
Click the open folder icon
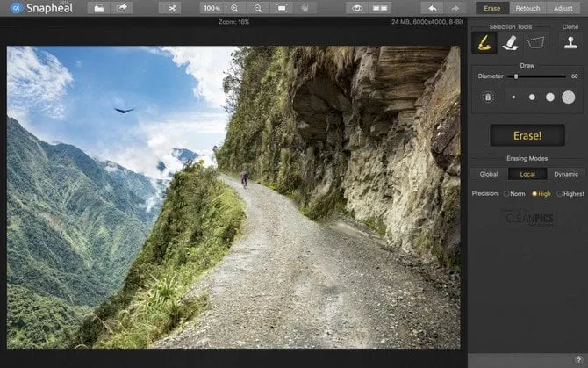point(99,8)
